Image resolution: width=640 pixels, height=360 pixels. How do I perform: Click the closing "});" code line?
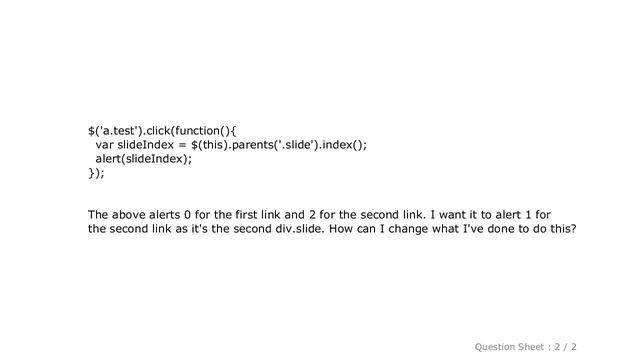click(96, 173)
